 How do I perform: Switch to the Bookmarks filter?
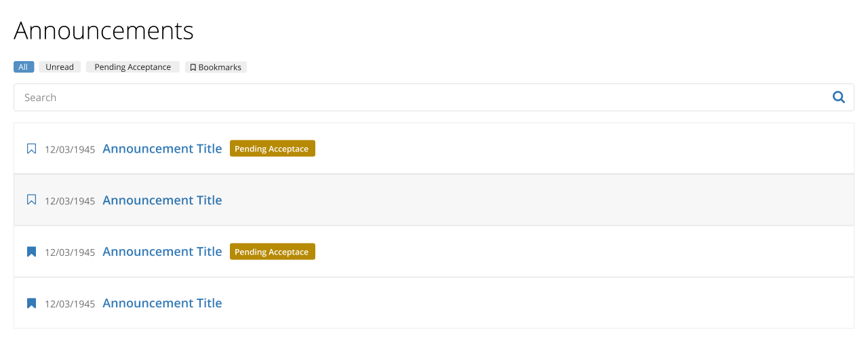coord(216,67)
